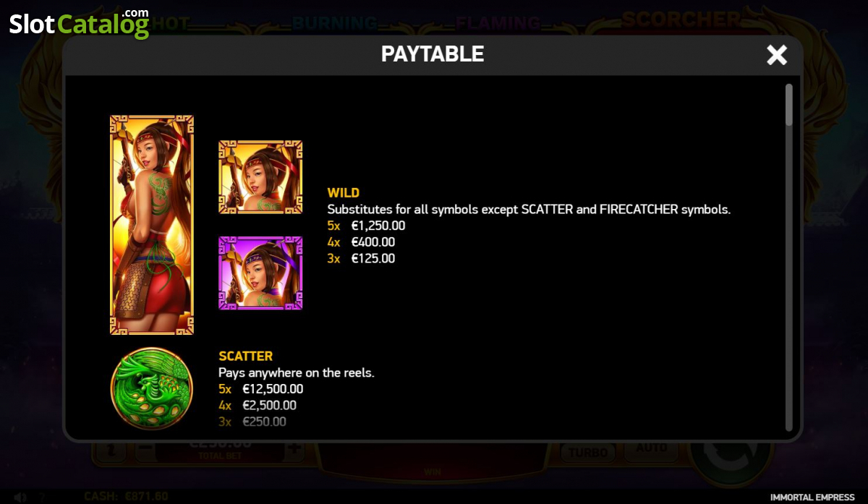Close the paytable with the X

tap(776, 54)
